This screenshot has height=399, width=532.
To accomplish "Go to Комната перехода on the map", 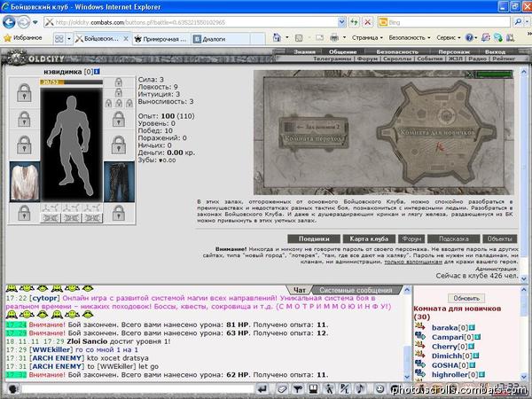I will coord(314,138).
